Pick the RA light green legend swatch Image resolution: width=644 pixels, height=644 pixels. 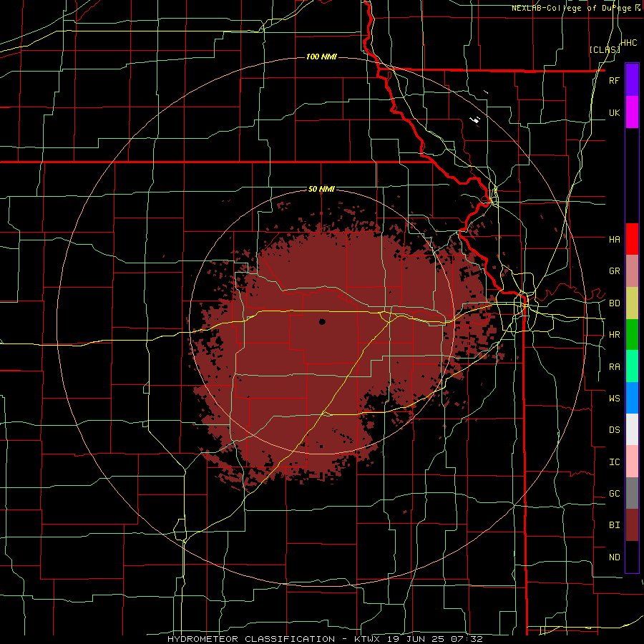(632, 366)
